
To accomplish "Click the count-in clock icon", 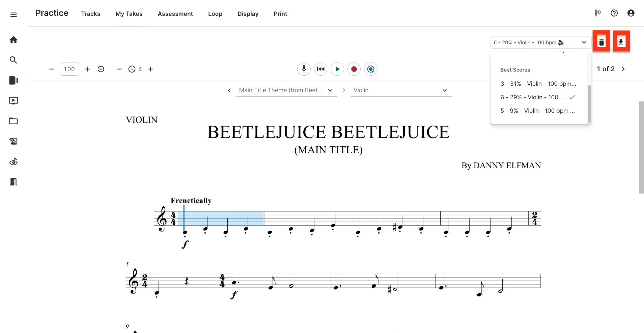I will (x=132, y=69).
